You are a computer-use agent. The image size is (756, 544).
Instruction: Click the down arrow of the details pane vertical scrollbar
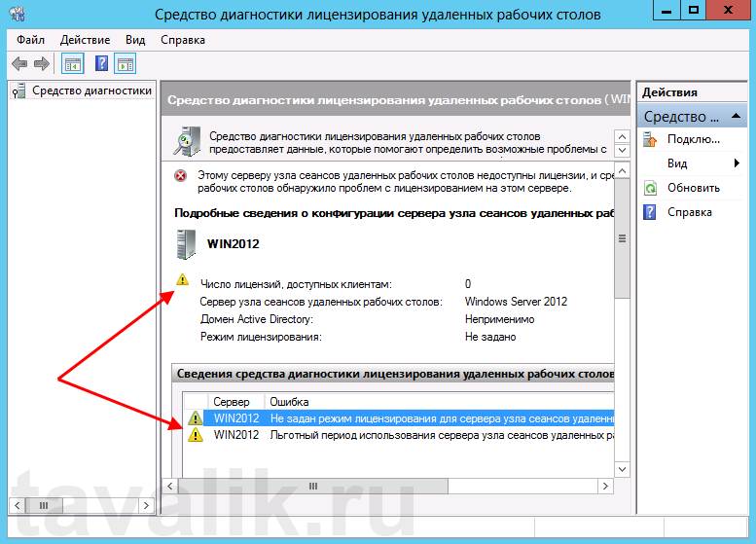(623, 467)
